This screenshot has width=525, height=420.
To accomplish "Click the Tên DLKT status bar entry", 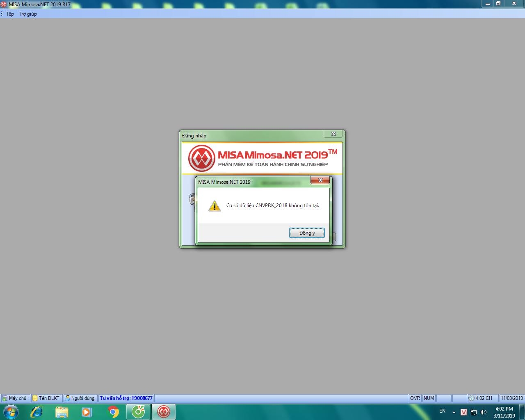I will (47, 398).
